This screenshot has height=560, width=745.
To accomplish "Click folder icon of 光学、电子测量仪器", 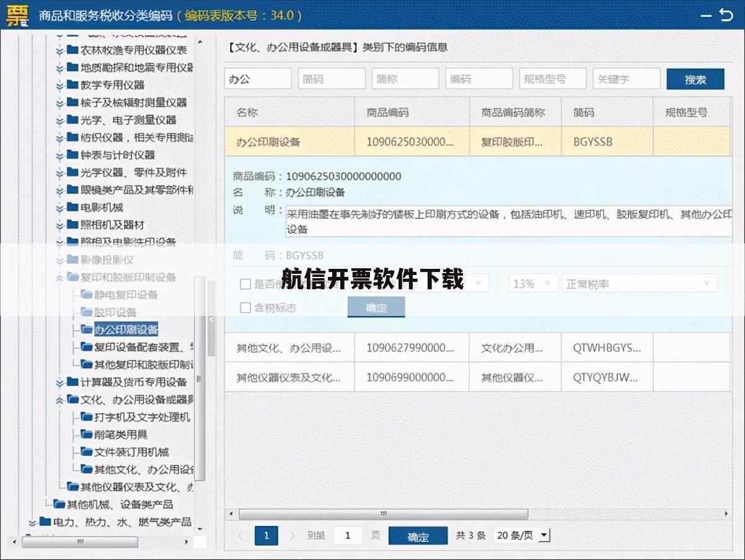I will click(x=73, y=120).
